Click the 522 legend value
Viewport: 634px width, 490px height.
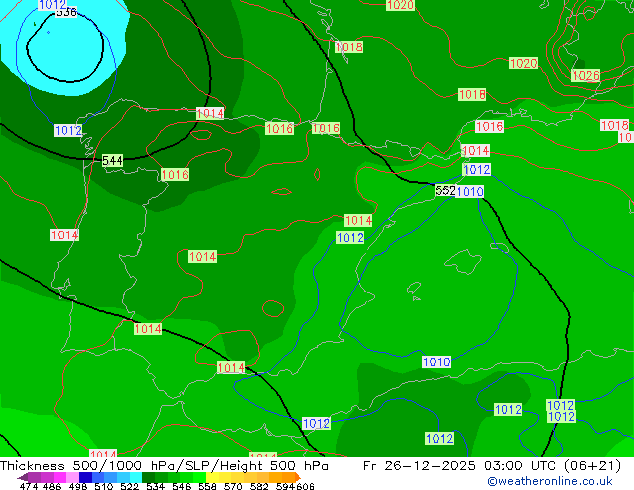129,486
